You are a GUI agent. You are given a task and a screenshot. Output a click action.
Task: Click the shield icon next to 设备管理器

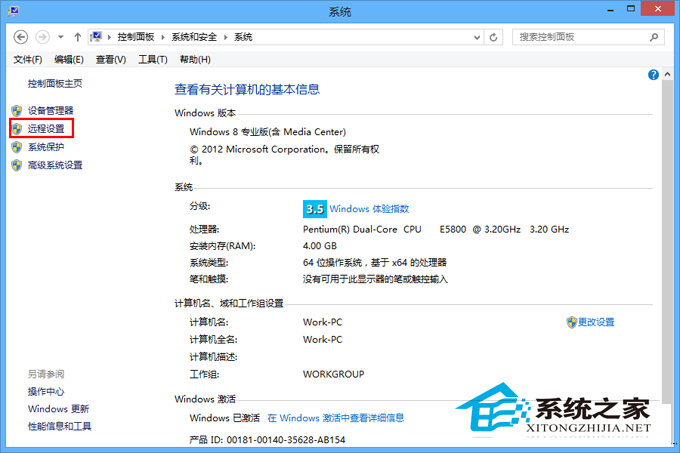pyautogui.click(x=16, y=111)
